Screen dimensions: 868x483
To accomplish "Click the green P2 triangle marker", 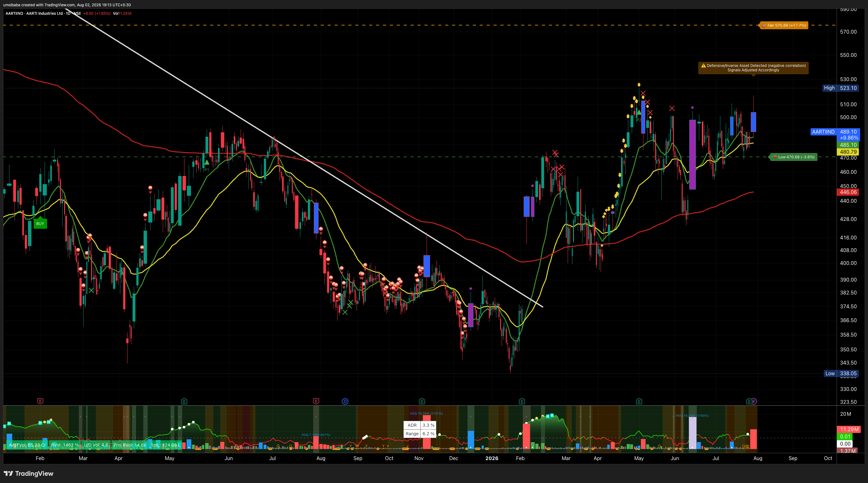I will (x=639, y=112).
